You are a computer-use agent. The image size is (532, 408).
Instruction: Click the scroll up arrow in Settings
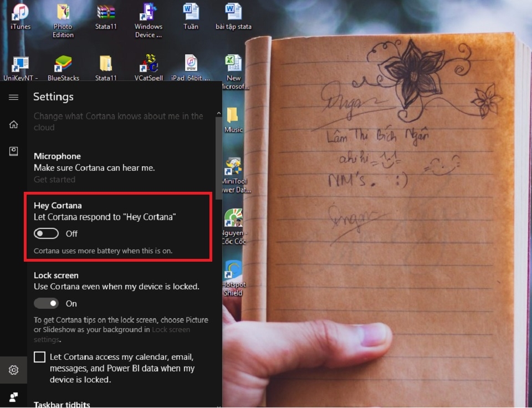tap(219, 114)
